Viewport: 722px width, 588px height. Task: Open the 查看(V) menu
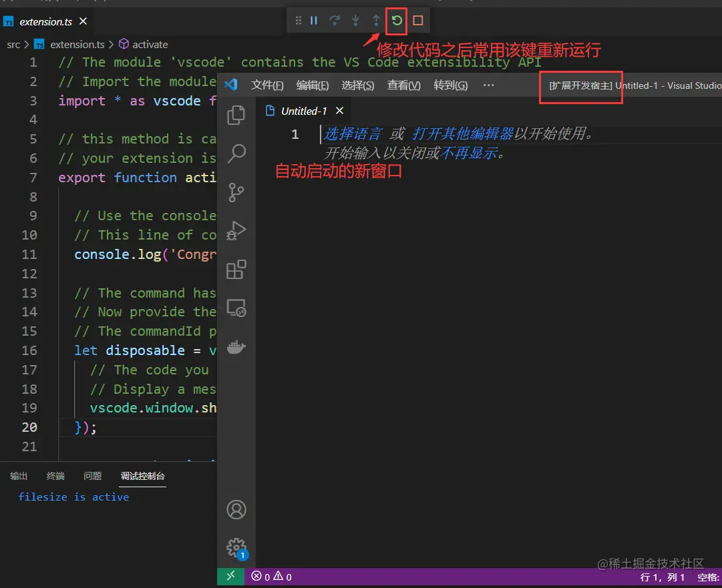pos(404,85)
